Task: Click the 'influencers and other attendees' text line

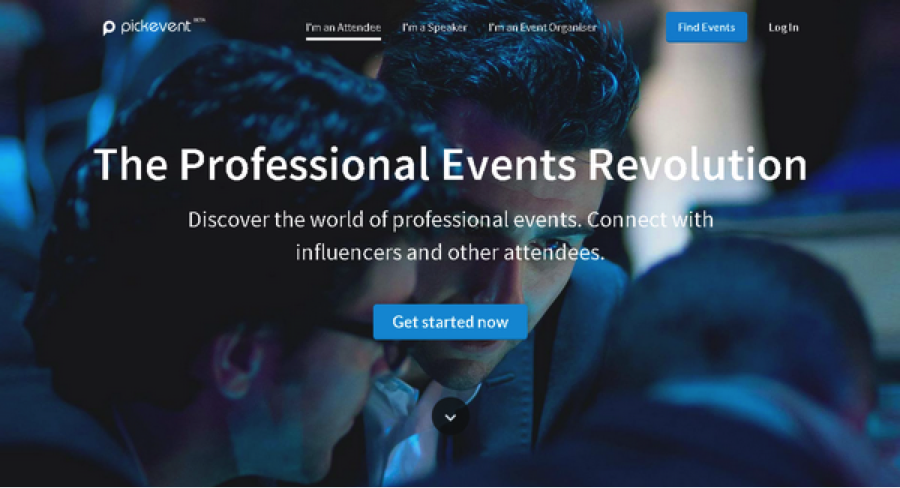Action: 451,253
